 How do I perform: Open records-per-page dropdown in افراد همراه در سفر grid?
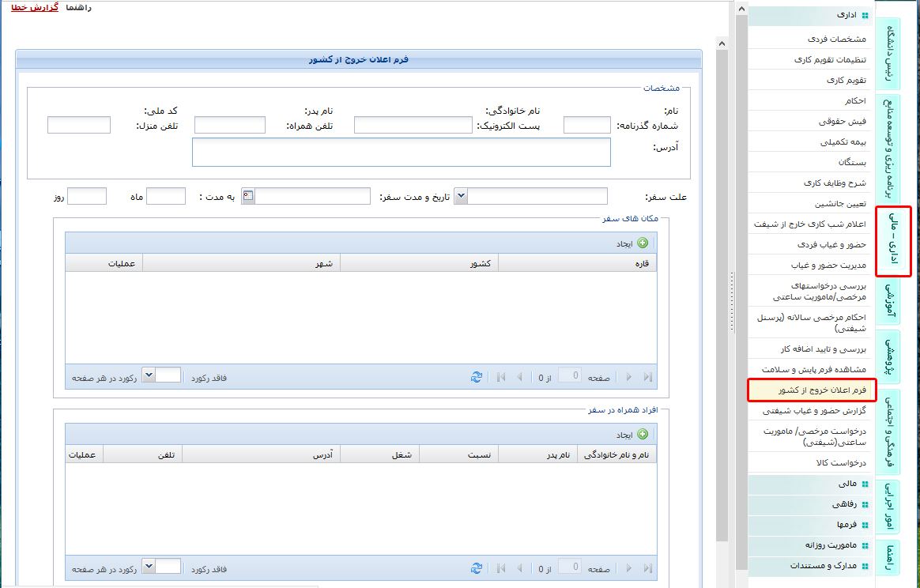tap(149, 567)
